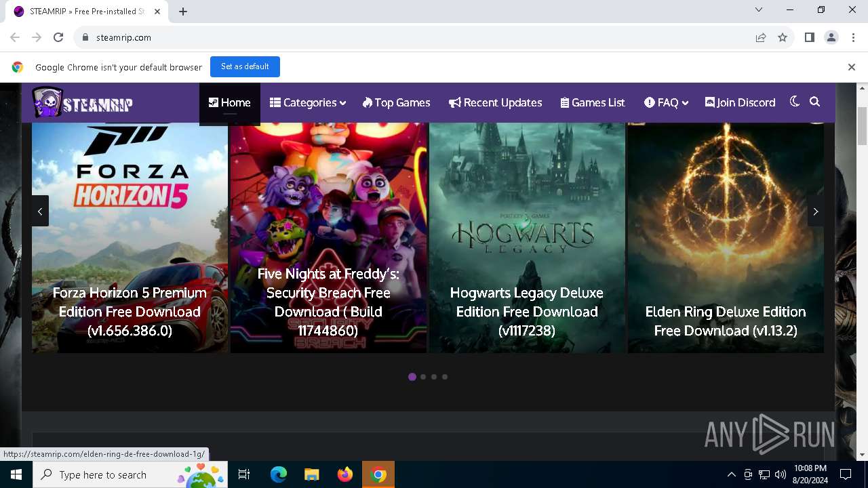
Task: Go to the Home menu item
Action: click(229, 103)
